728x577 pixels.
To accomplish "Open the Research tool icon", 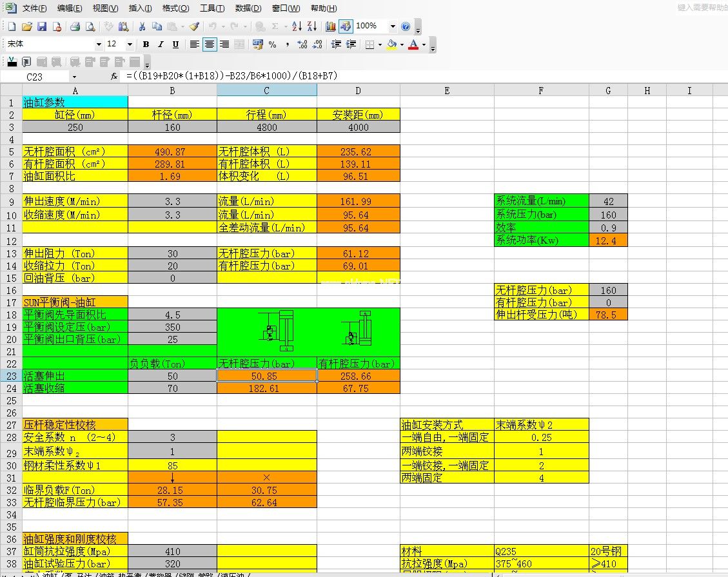I will point(124,26).
